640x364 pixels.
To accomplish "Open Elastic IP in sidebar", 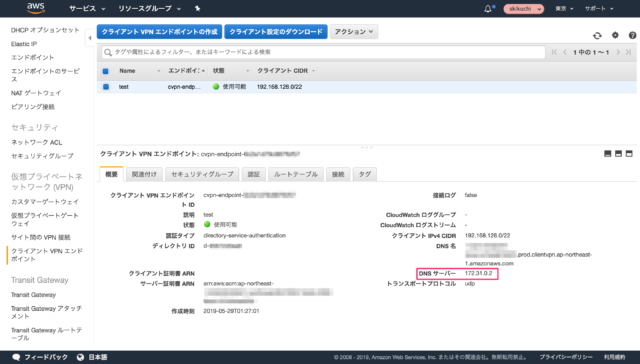I will click(24, 44).
